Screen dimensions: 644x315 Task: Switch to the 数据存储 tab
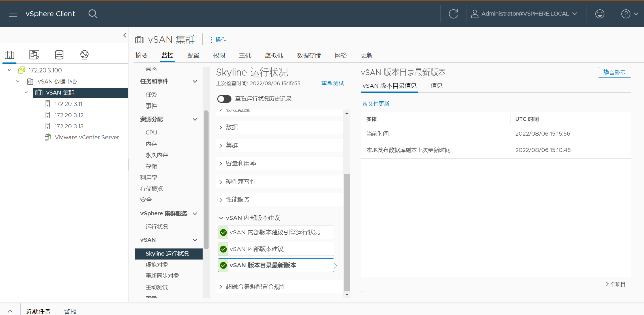click(x=309, y=55)
